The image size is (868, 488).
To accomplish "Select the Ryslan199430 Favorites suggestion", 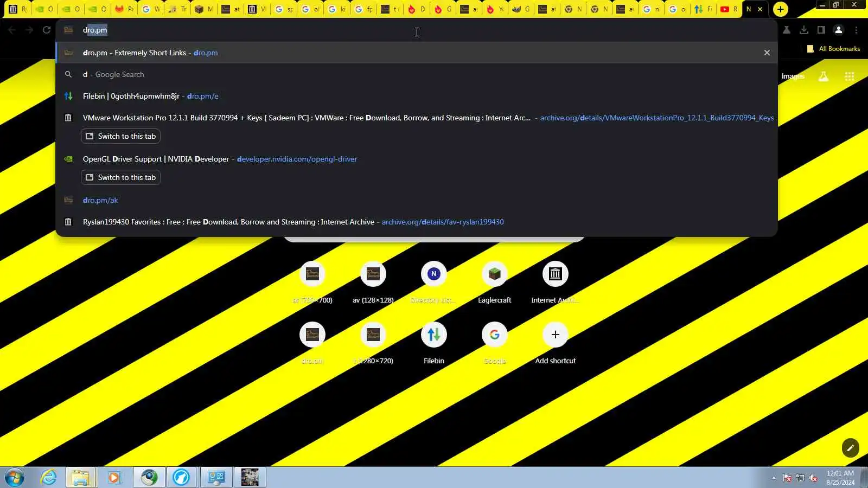I will (x=417, y=222).
